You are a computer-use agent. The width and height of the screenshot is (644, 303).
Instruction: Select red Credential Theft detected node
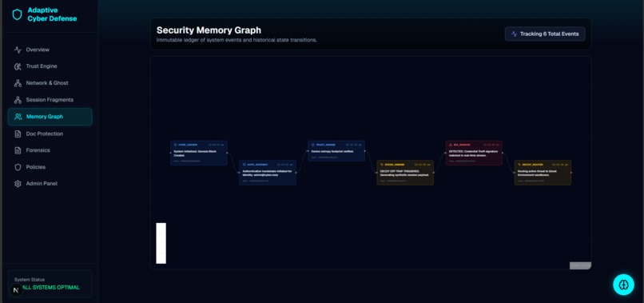474,153
